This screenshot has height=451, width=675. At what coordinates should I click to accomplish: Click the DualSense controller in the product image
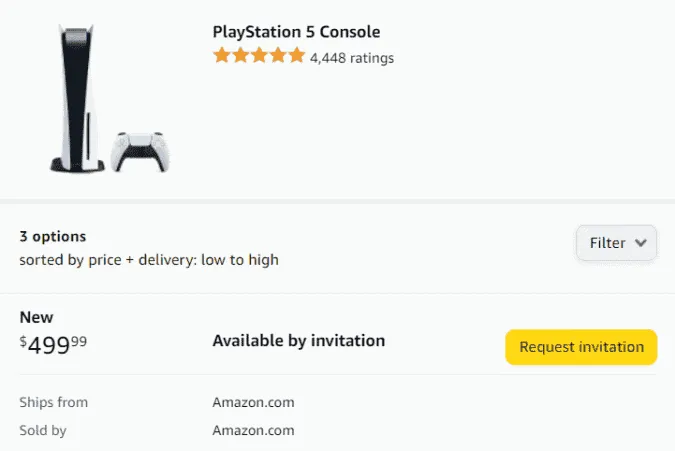tap(140, 151)
